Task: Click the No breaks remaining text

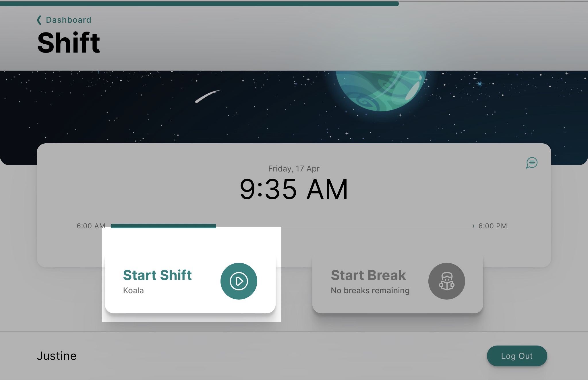Action: (x=370, y=291)
